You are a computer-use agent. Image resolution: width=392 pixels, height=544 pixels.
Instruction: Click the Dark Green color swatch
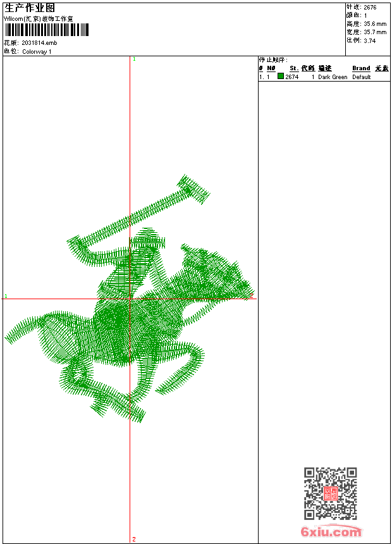tap(281, 77)
